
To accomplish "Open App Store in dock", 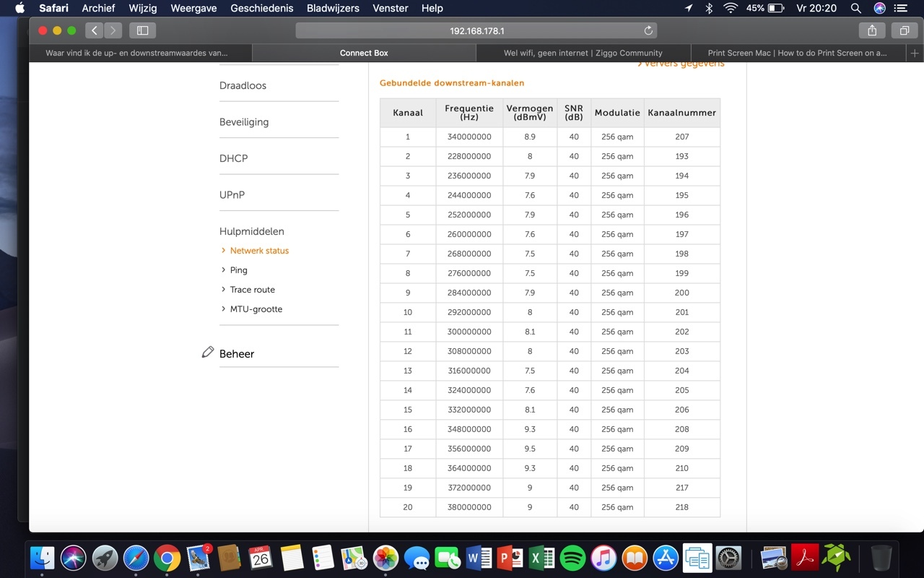I will pos(666,558).
